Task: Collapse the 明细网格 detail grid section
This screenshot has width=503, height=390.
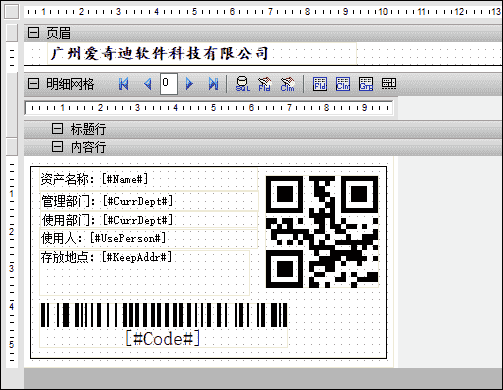Action: coord(33,83)
